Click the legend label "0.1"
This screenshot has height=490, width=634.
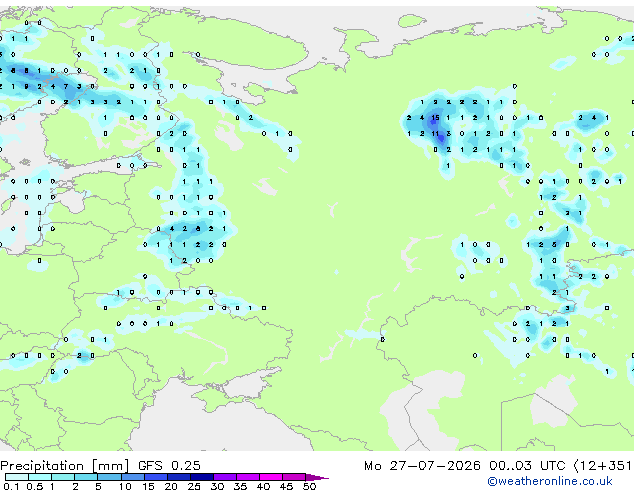point(11,486)
